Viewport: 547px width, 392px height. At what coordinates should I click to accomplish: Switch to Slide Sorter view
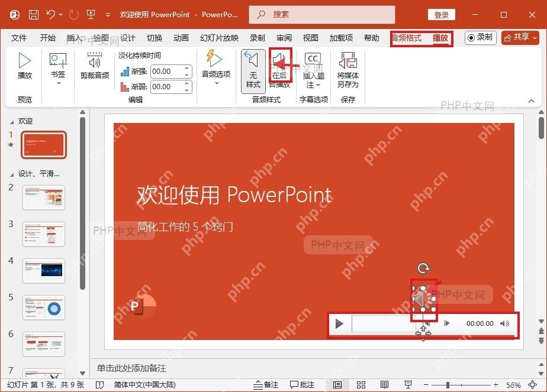[361, 385]
